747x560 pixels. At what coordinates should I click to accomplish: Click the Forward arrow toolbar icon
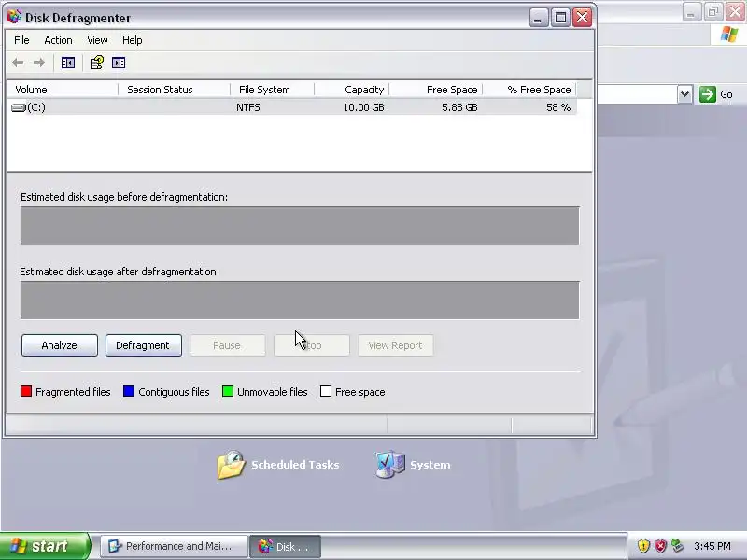[39, 63]
